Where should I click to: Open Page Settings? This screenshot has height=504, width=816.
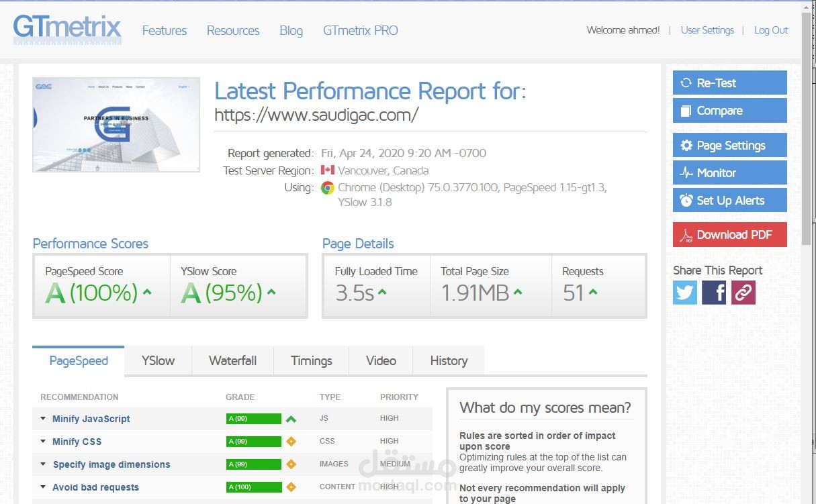tap(730, 145)
